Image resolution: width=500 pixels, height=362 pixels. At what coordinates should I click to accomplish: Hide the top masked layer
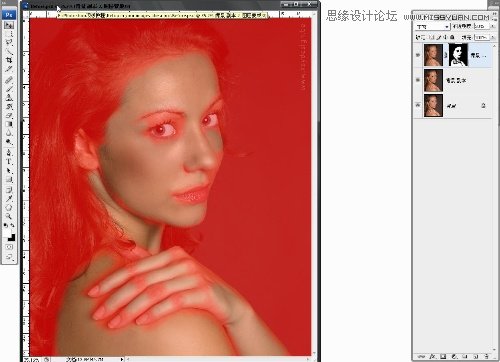click(x=418, y=55)
